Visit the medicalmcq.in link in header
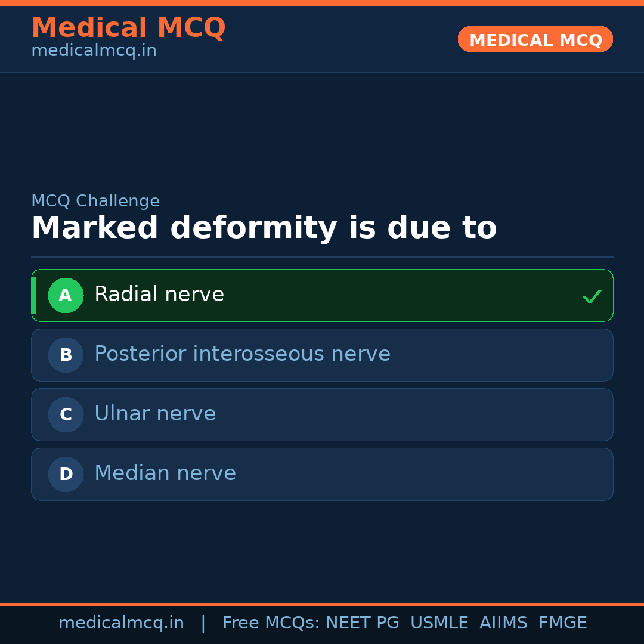This screenshot has height=644, width=644. click(94, 50)
